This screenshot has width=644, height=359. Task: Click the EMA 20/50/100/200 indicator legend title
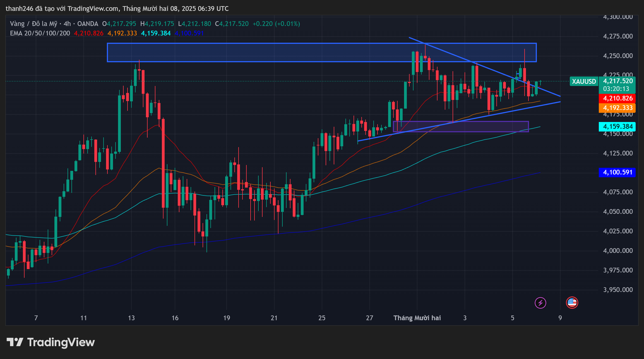pos(40,33)
